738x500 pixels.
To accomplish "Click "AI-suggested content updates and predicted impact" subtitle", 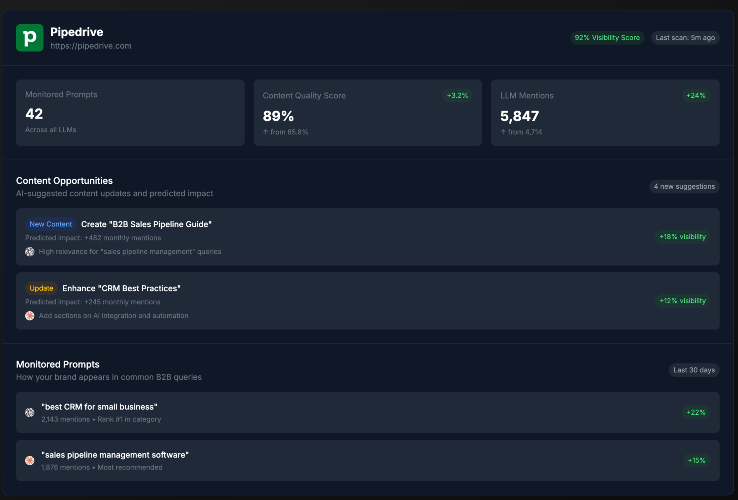I will (x=114, y=194).
